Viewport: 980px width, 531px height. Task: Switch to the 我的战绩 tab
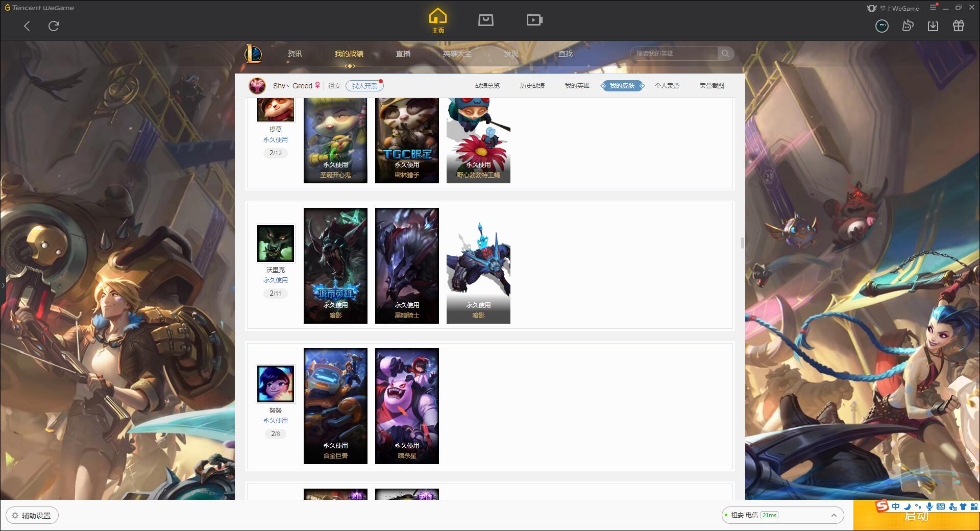pos(349,54)
